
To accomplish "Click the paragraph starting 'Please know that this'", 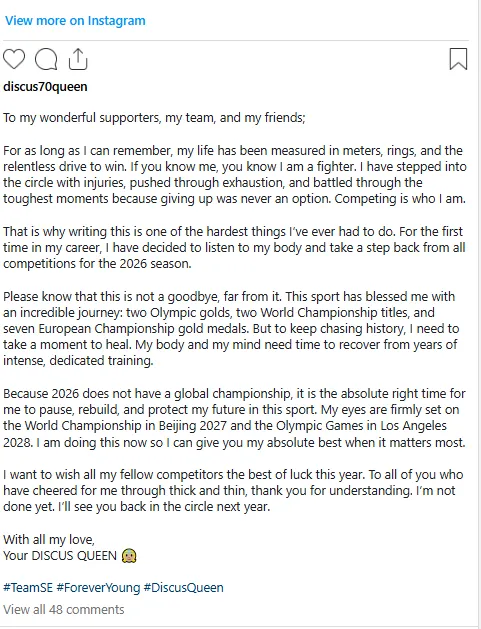I will pyautogui.click(x=231, y=329).
